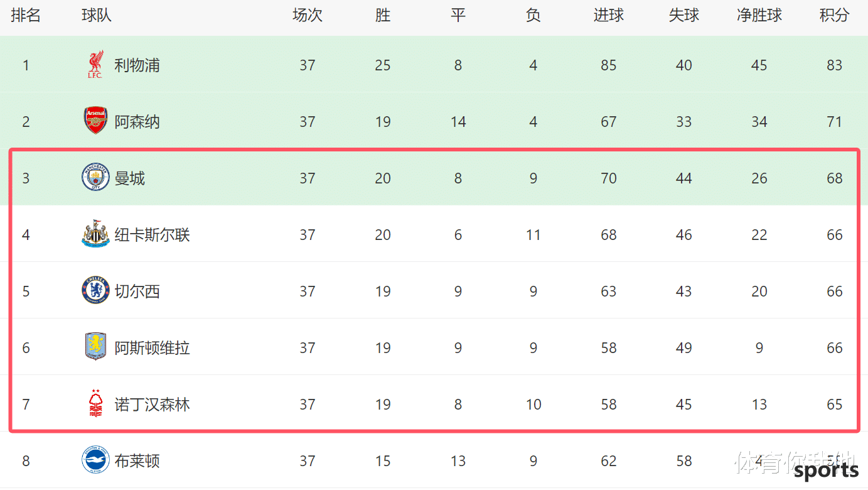Click the 失球 column header

[x=684, y=16]
